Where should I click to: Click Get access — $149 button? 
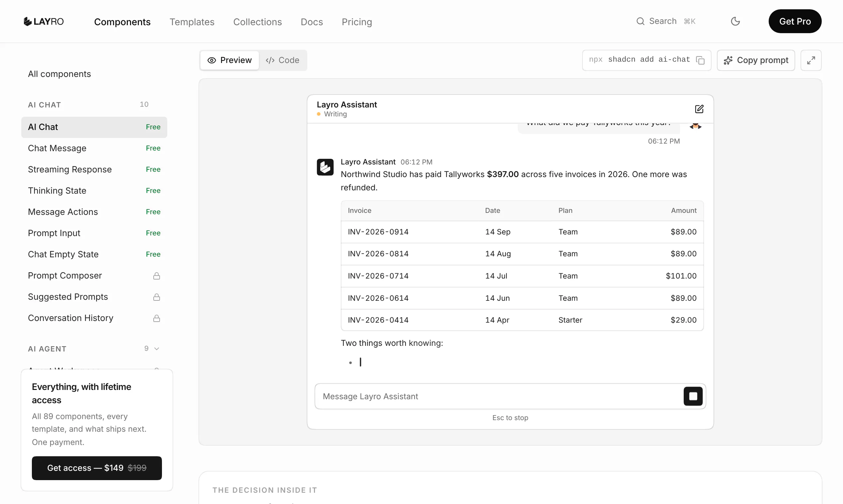97,468
